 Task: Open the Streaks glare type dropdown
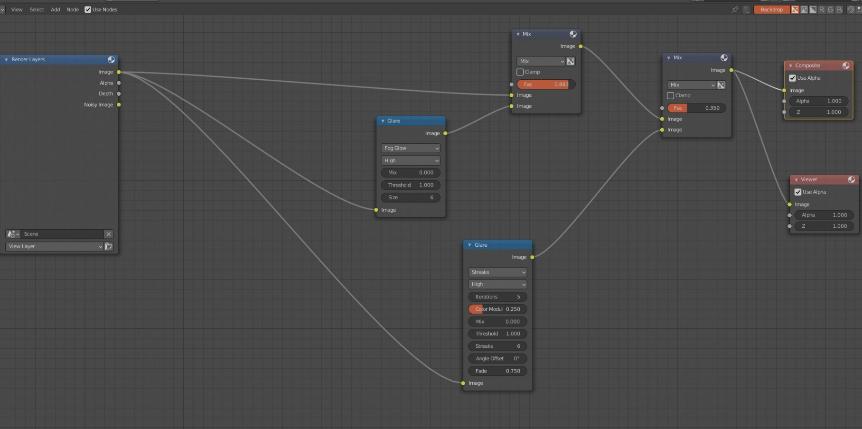[497, 272]
